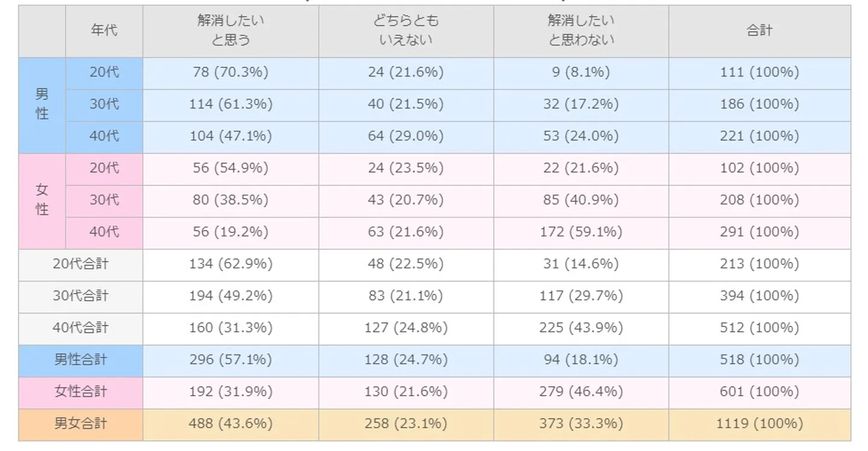Select the 172 (59.1%) cell
The width and height of the screenshot is (868, 451).
pyautogui.click(x=581, y=232)
